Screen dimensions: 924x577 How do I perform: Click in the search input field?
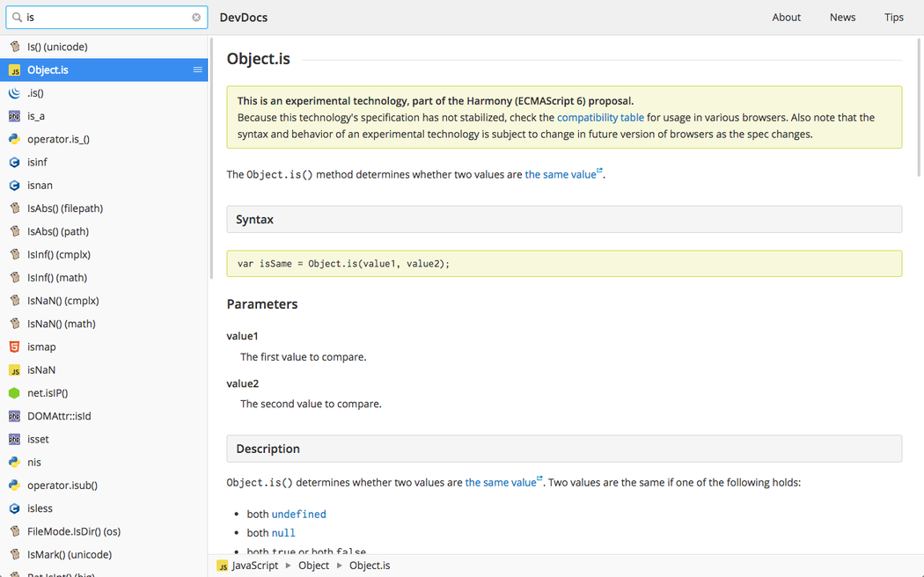tap(106, 17)
